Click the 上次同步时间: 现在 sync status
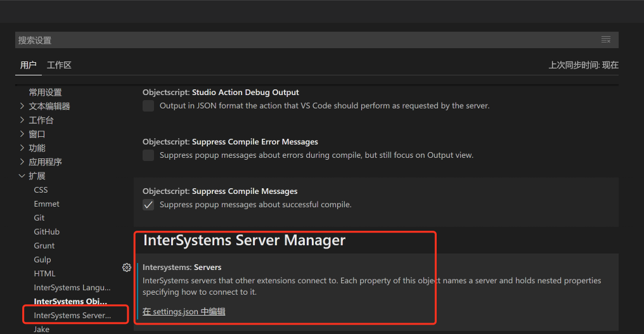Screen dimensions: 644x334 [583, 65]
